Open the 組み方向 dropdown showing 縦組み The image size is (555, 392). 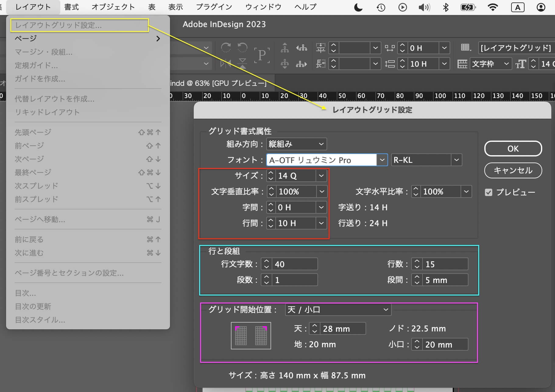coord(296,144)
